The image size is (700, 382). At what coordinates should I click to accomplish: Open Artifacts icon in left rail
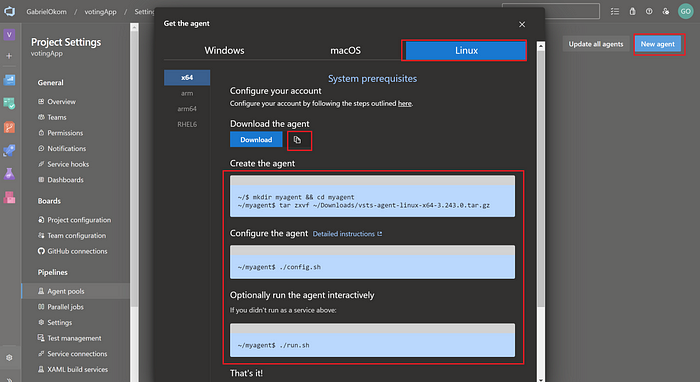(9, 197)
